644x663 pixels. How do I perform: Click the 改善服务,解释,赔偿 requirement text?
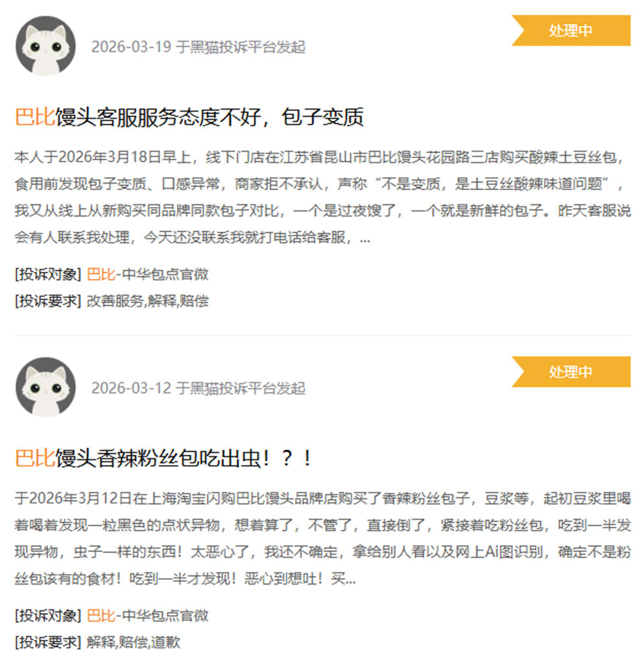coord(147,301)
